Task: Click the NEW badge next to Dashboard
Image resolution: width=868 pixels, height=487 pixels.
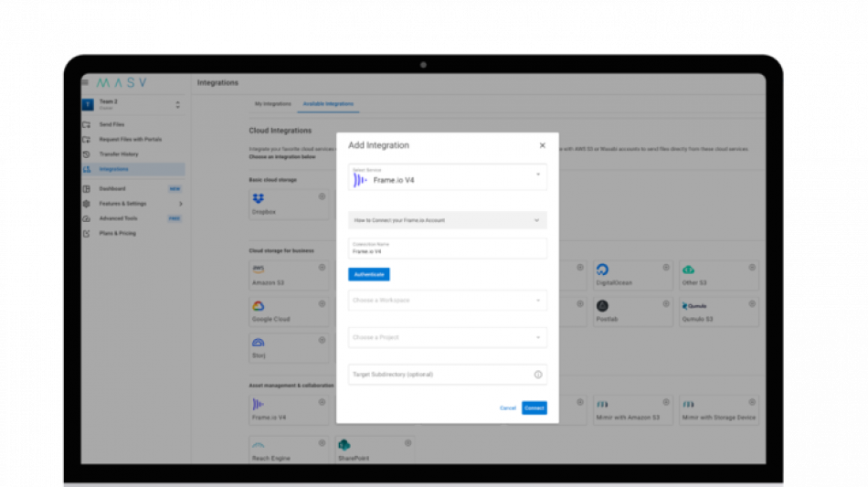Action: [x=175, y=189]
